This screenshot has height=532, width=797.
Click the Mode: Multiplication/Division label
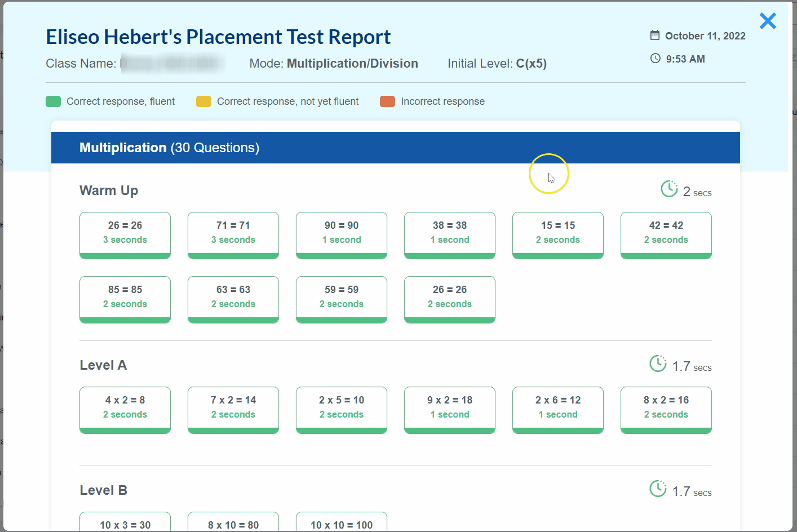334,63
